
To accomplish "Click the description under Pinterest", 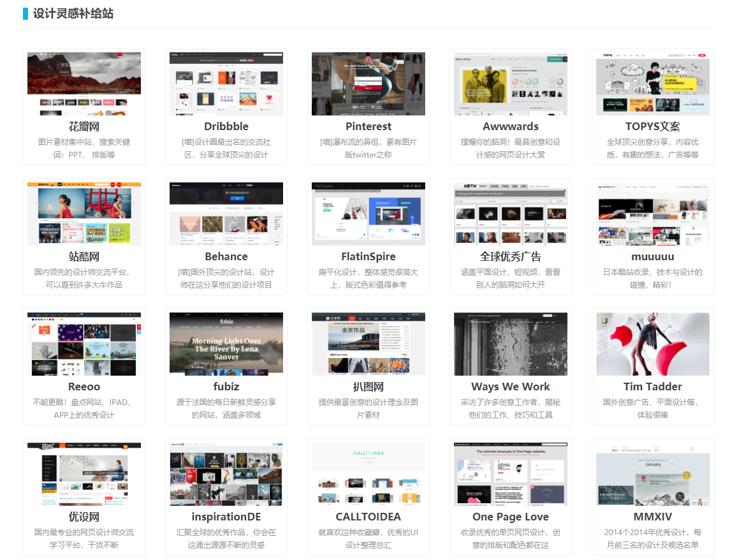I will pyautogui.click(x=369, y=148).
